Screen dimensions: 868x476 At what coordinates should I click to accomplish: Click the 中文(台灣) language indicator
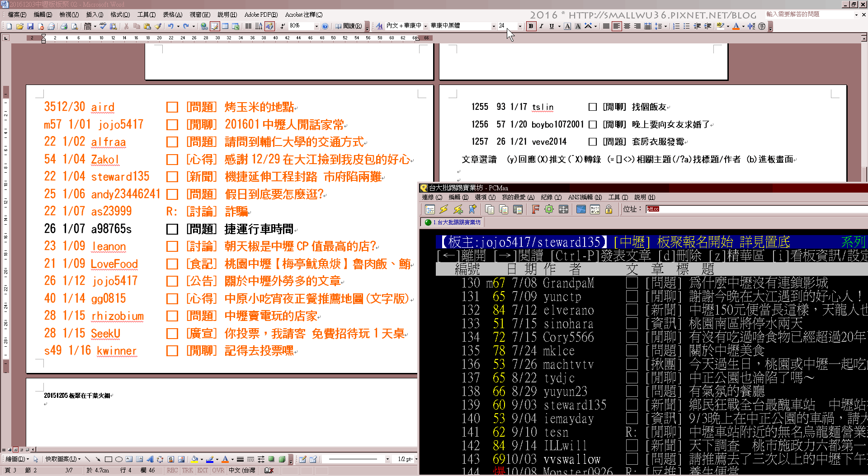click(x=242, y=471)
